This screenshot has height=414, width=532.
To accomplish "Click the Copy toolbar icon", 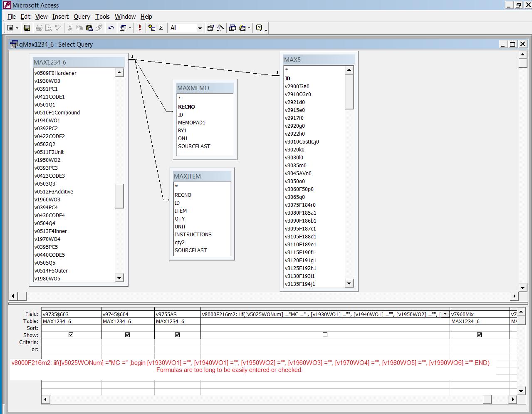I will click(79, 28).
